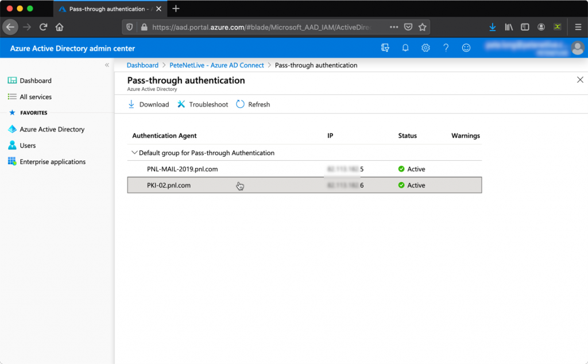View Firefox downloads via the blue arrow icon
This screenshot has width=588, height=364.
(x=492, y=27)
